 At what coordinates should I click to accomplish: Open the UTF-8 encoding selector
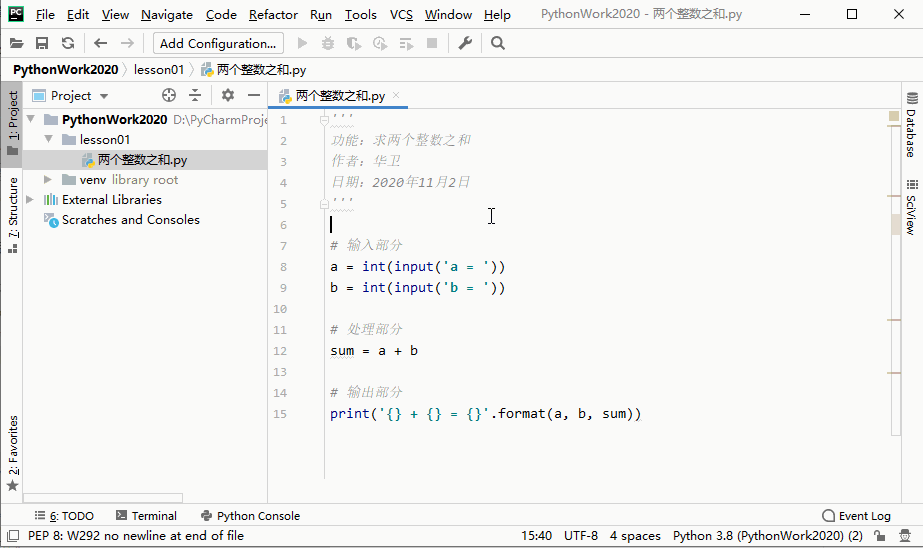click(580, 536)
